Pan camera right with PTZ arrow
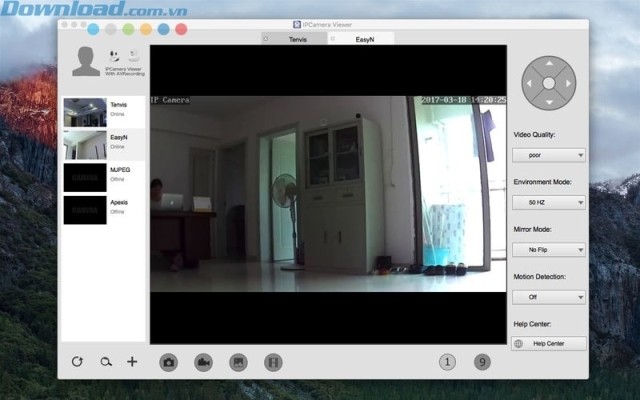 [x=568, y=82]
